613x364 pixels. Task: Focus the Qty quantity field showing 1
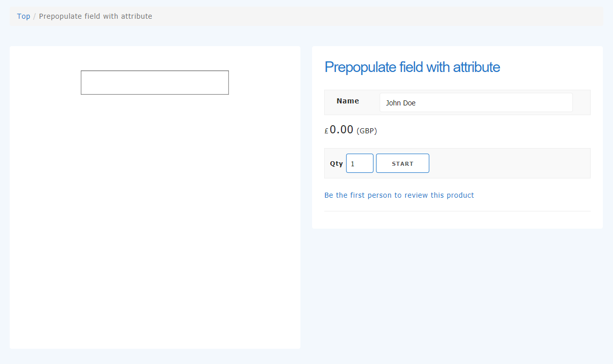coord(359,163)
